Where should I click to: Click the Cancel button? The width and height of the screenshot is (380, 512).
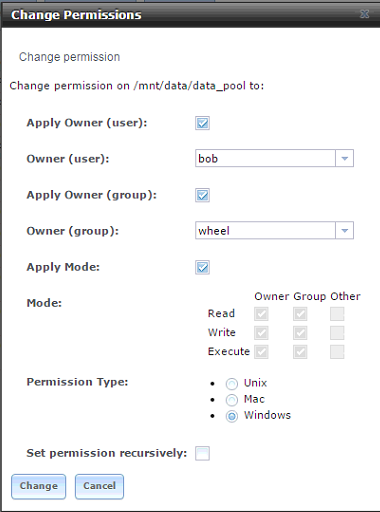99,486
